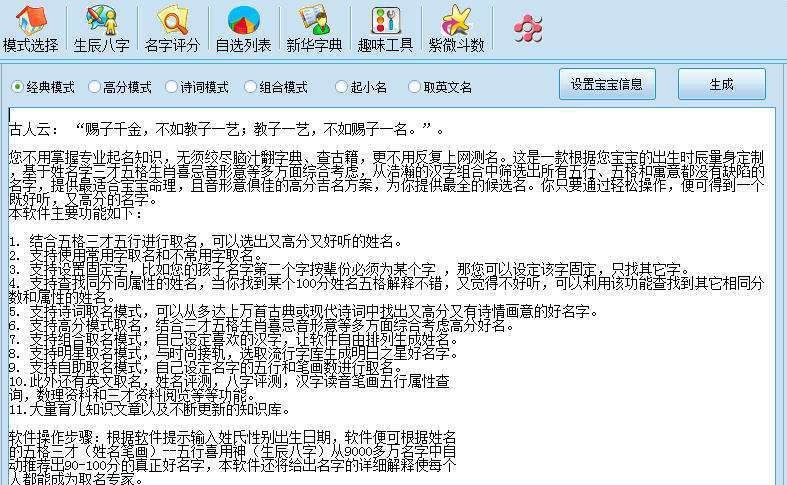Click the line 本软件主要功能如下
This screenshot has height=485, width=787.
point(76,214)
